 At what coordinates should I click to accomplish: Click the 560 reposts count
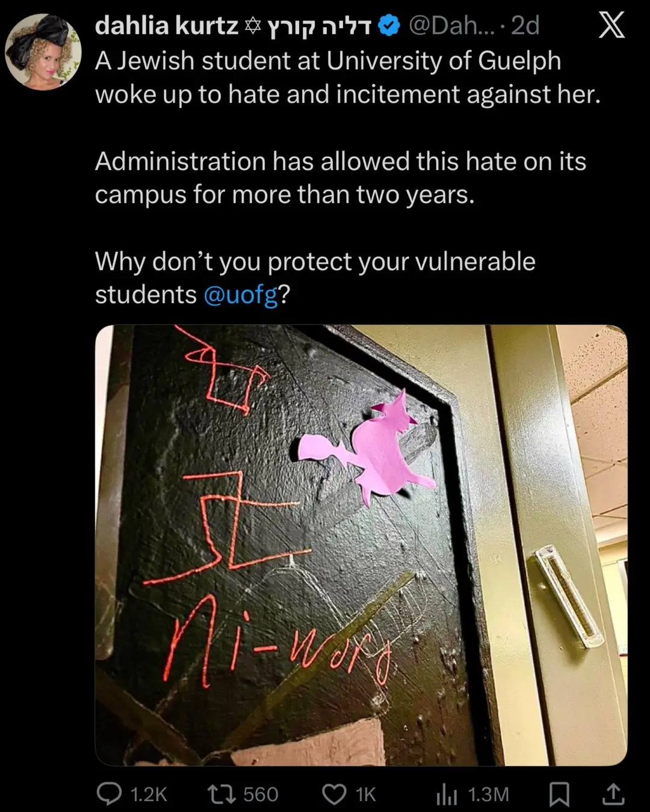[261, 795]
